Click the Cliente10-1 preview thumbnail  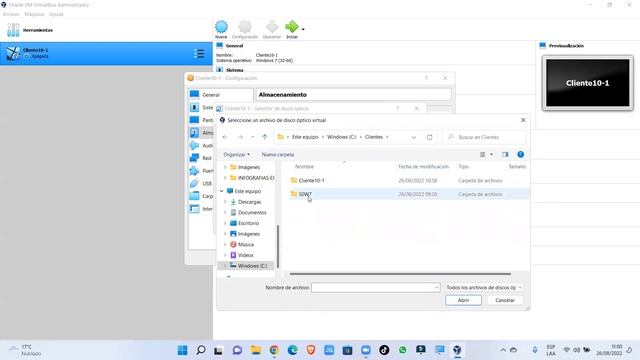click(x=588, y=83)
